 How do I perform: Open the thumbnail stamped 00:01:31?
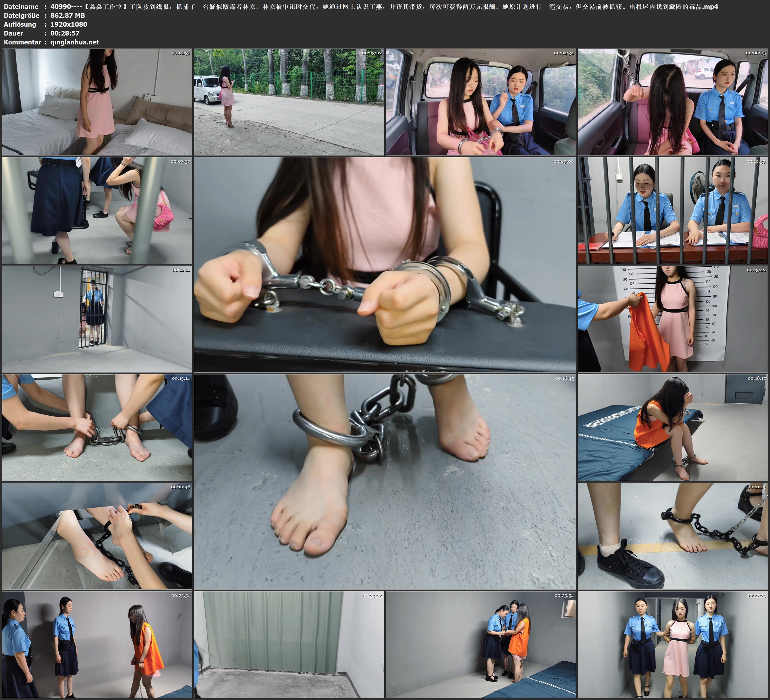97,102
